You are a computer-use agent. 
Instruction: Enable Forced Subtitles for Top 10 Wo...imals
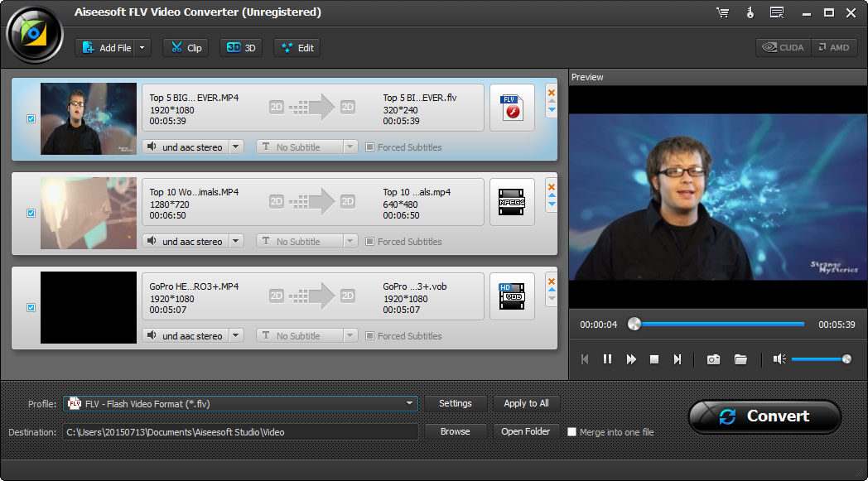point(369,242)
